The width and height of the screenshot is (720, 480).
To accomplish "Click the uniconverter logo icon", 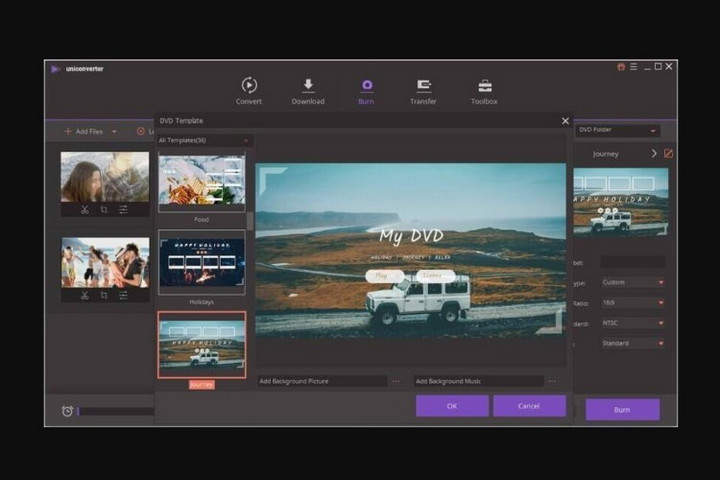I will point(55,69).
